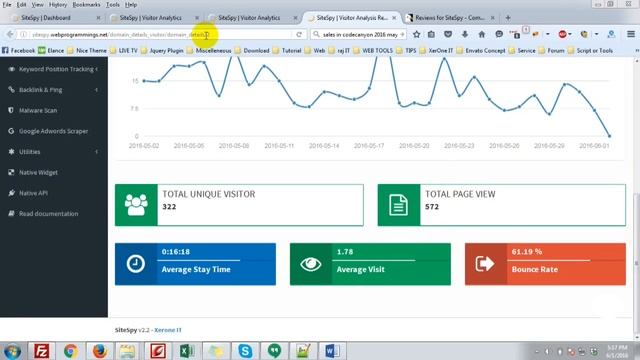The height and width of the screenshot is (360, 640).
Task: Click the Keyword Position Tracking eye icon
Action: click(11, 69)
